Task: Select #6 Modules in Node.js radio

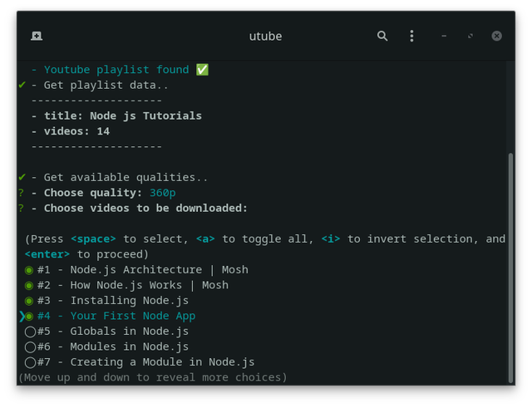Action: (x=30, y=347)
